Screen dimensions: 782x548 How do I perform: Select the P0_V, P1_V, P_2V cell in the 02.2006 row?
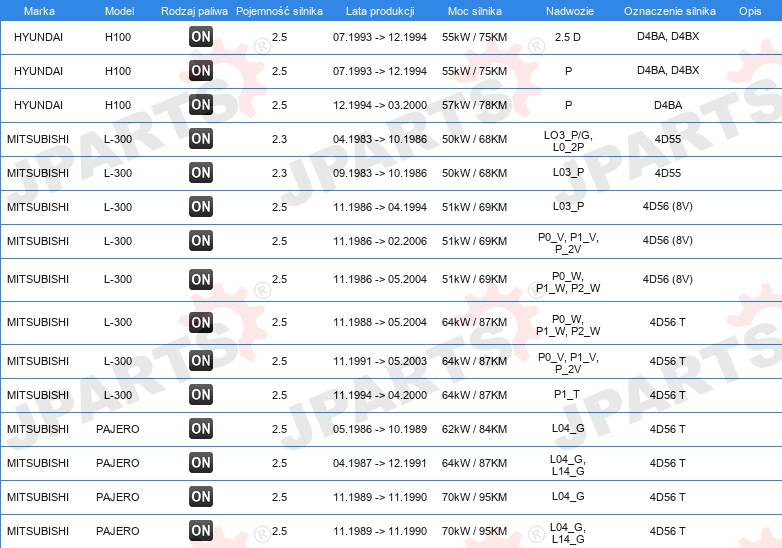(568, 243)
